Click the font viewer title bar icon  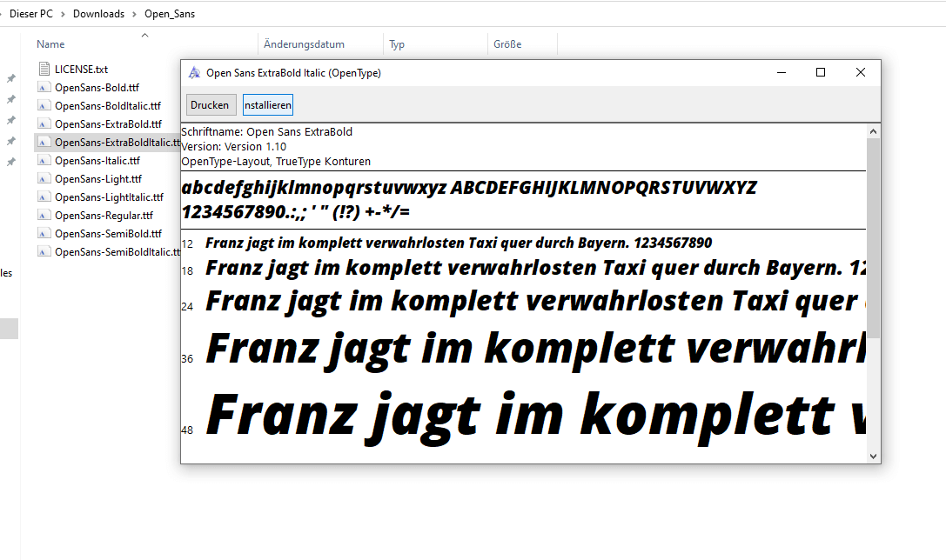pos(194,73)
